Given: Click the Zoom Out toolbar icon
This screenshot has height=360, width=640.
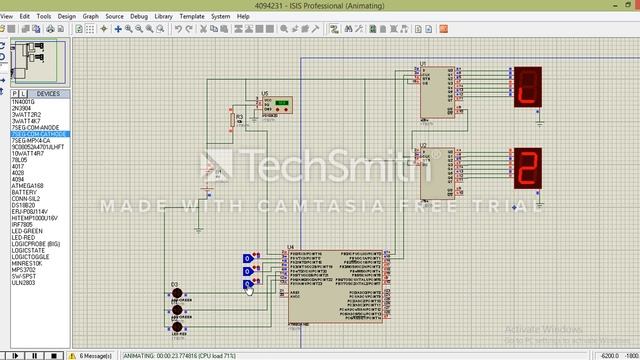Looking at the screenshot, I should 139,29.
